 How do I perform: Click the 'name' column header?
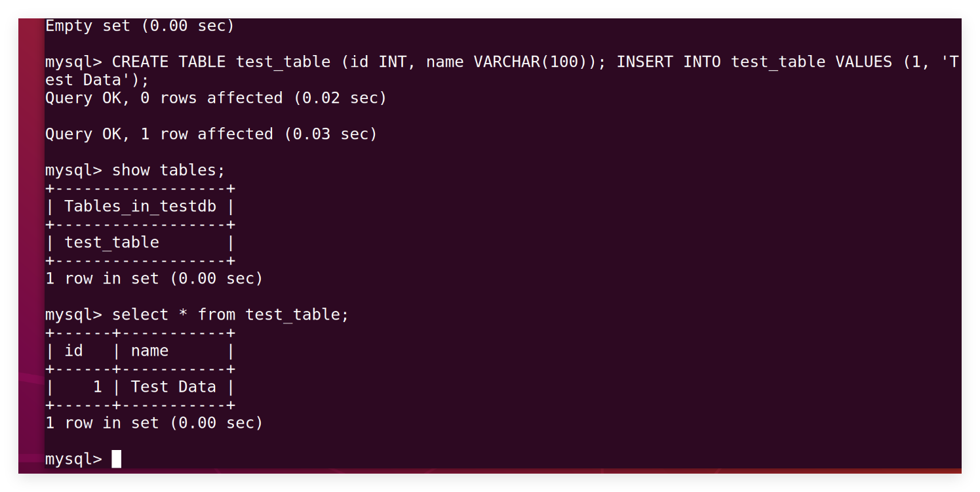click(x=149, y=350)
